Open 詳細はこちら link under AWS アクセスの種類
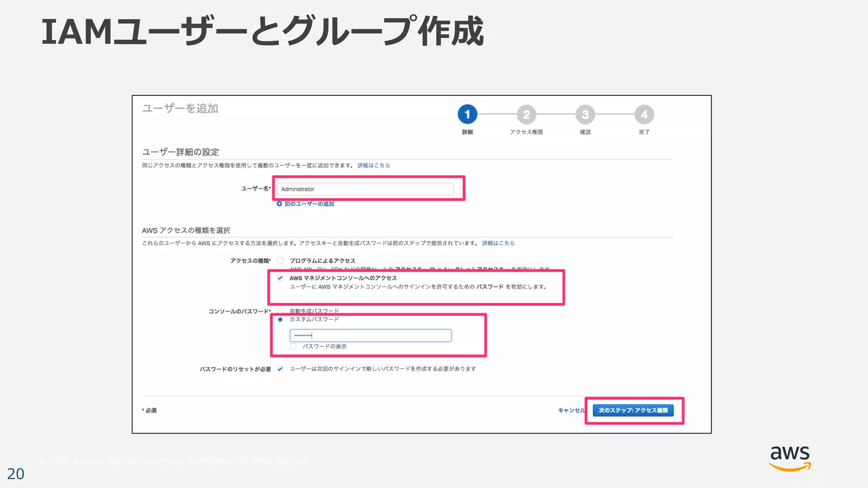 tap(498, 243)
